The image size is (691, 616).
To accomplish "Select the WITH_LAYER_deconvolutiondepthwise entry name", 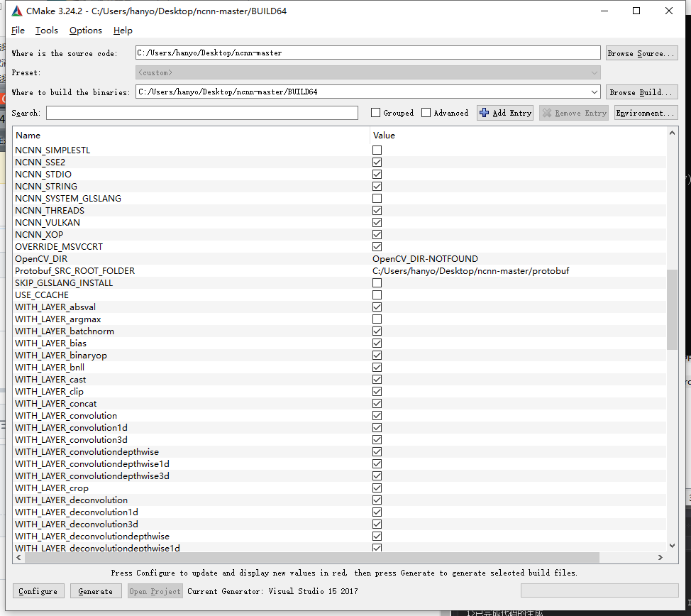I will point(92,537).
